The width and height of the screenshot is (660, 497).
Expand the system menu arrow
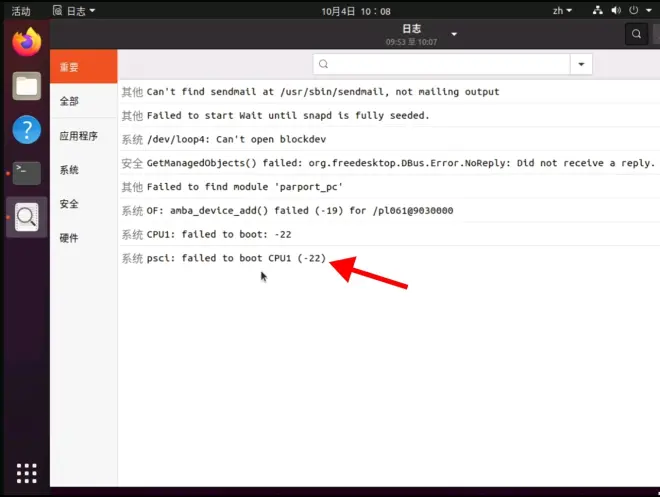pos(649,11)
